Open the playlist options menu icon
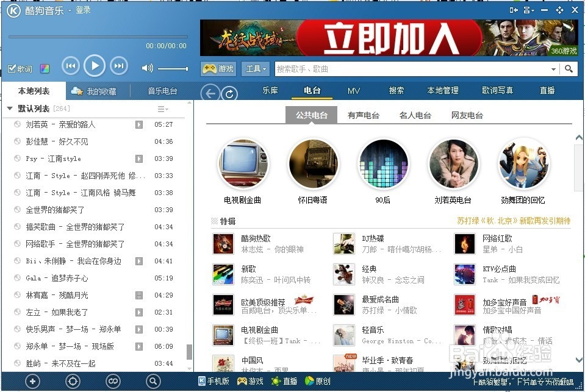 click(x=163, y=109)
